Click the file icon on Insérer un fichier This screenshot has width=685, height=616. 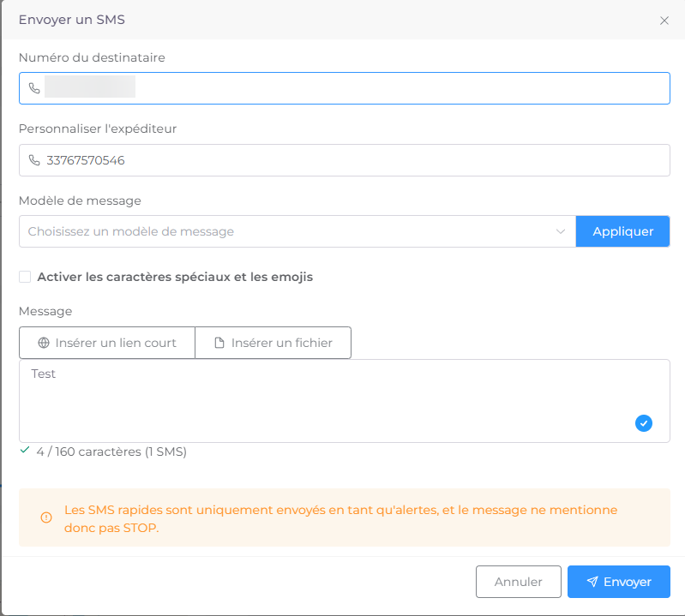219,343
